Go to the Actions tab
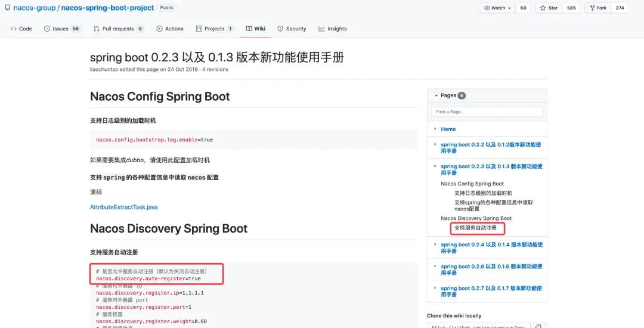 pos(170,29)
